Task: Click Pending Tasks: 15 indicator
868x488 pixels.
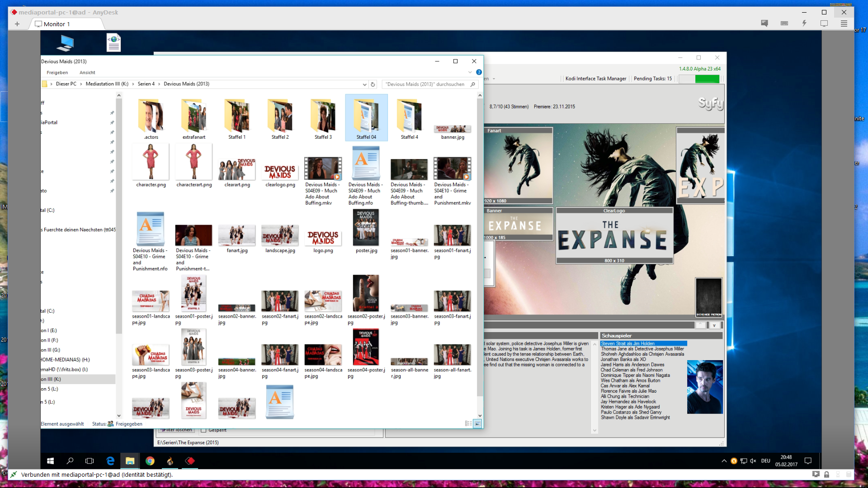Action: 653,79
